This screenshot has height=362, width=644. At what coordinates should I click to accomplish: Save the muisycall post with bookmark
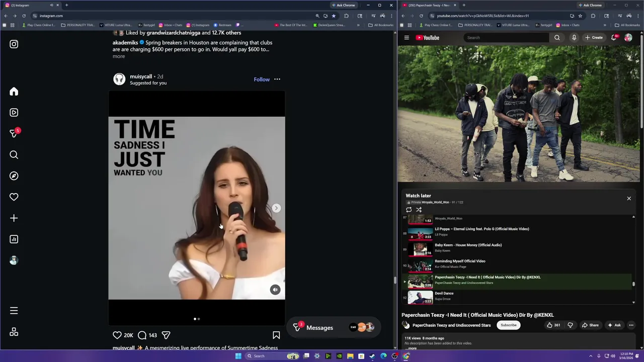coord(276,335)
